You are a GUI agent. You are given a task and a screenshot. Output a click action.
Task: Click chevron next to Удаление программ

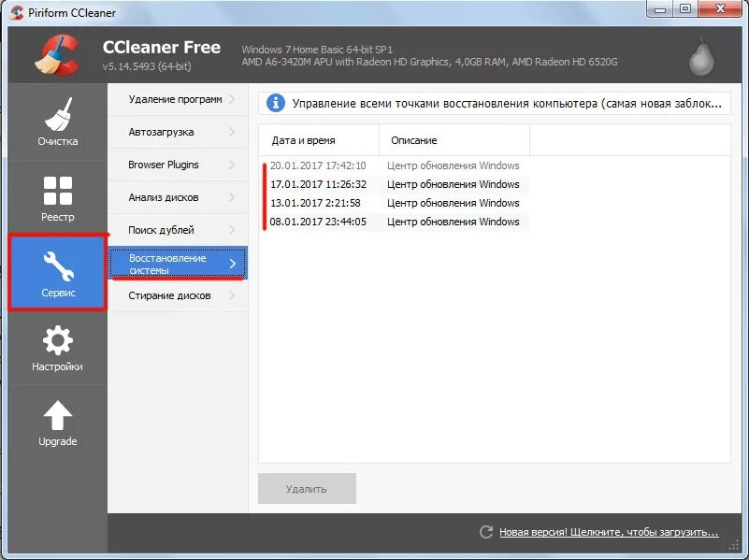coord(232,99)
